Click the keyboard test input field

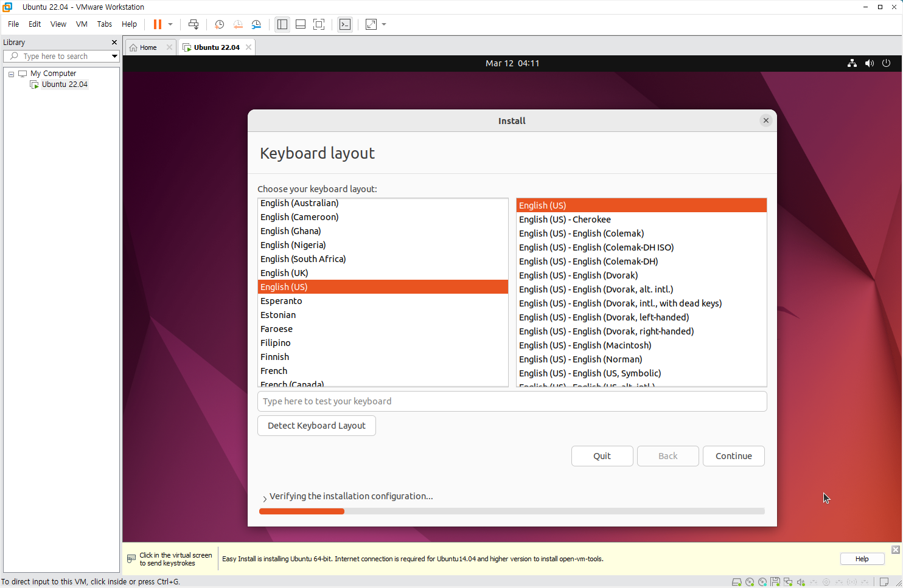click(x=512, y=401)
